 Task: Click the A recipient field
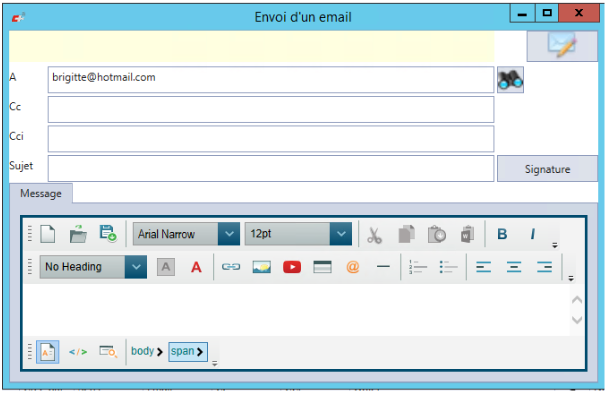[x=271, y=80]
